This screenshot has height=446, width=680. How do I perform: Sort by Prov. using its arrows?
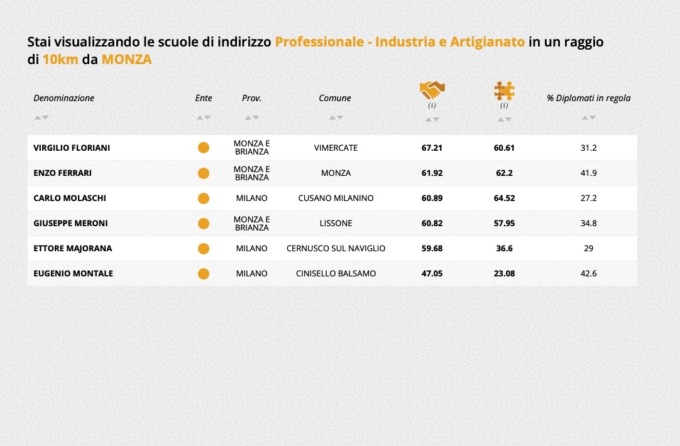tap(252, 118)
